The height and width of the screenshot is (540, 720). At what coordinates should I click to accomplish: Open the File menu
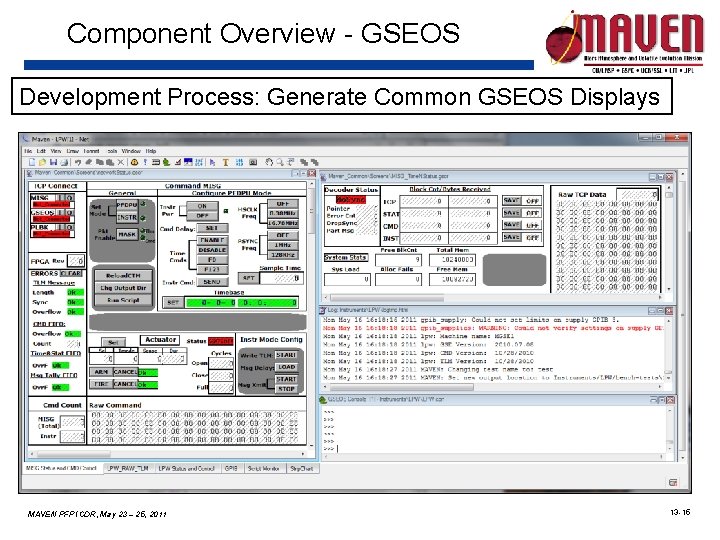coord(28,151)
